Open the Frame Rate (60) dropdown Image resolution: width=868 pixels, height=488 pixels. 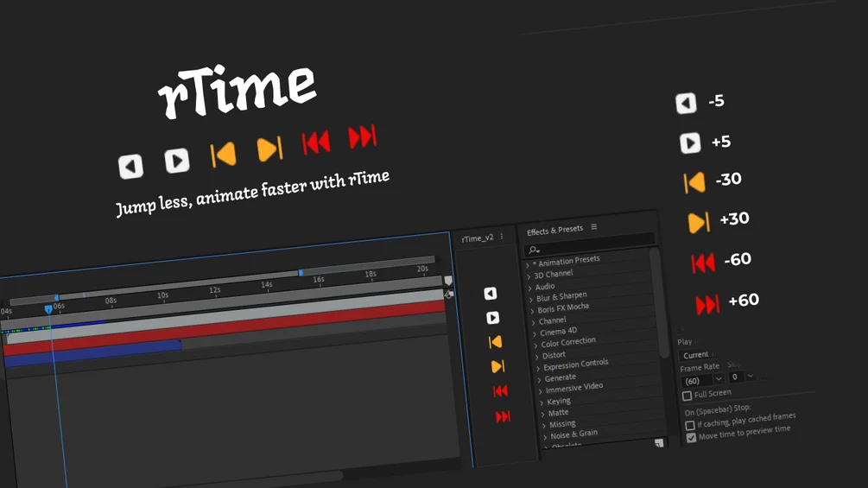tap(719, 379)
